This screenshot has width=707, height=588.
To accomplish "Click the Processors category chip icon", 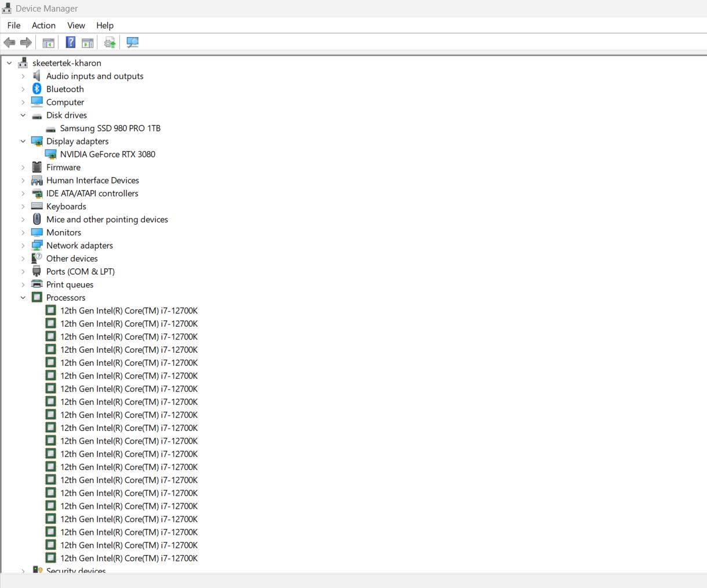I will 37,297.
